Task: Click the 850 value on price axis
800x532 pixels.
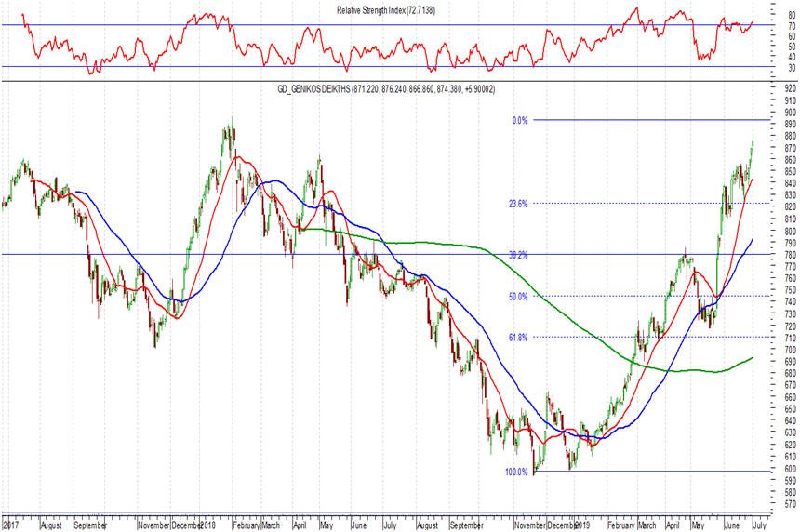Action: click(x=791, y=172)
